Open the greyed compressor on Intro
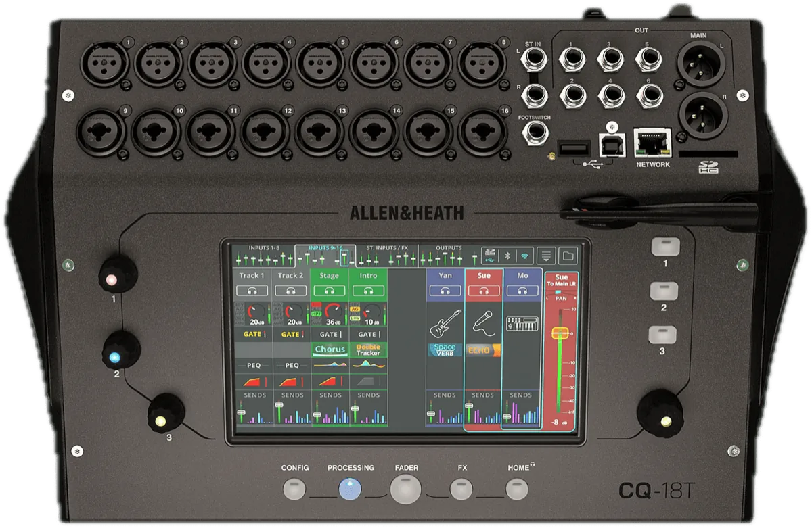The width and height of the screenshot is (812, 528). [368, 382]
